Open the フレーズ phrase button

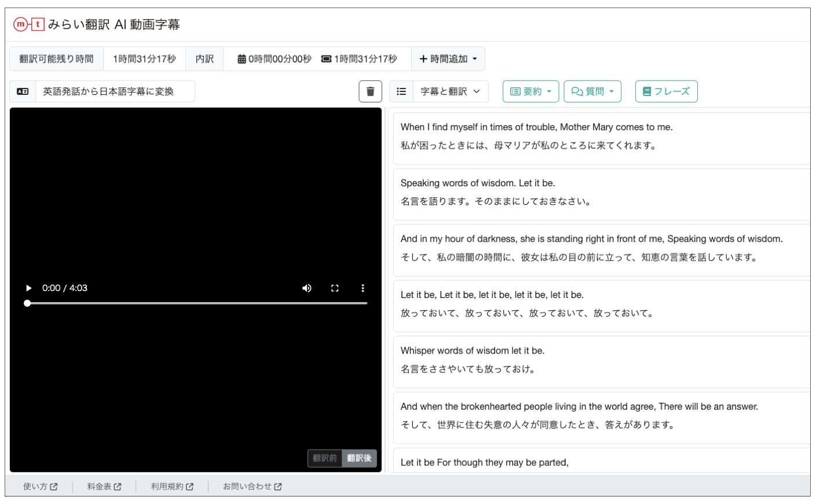tap(667, 91)
